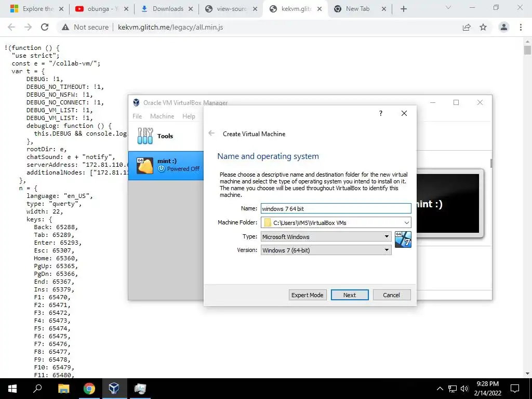Click the mint :) VM preview thumbnail

click(x=448, y=204)
